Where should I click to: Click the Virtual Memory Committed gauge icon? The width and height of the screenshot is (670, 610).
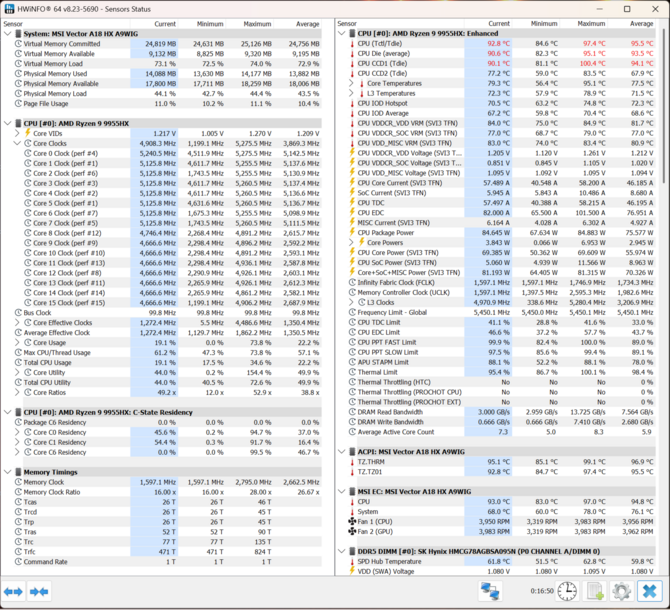click(x=18, y=44)
